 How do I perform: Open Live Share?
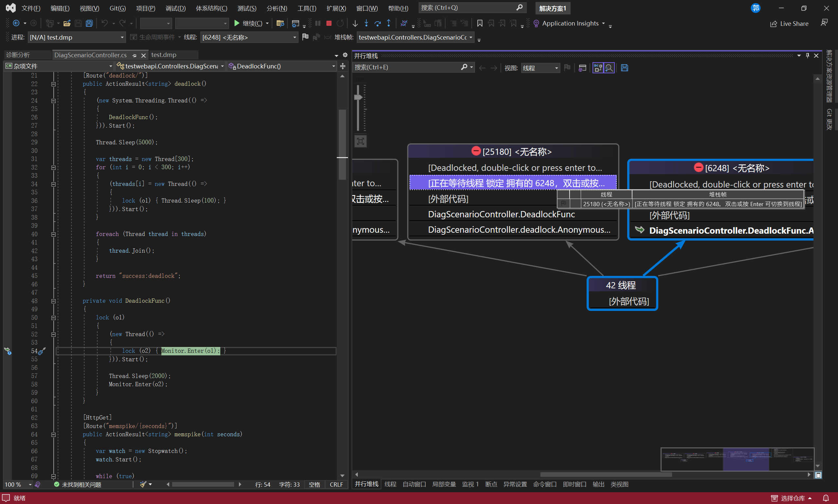point(789,24)
